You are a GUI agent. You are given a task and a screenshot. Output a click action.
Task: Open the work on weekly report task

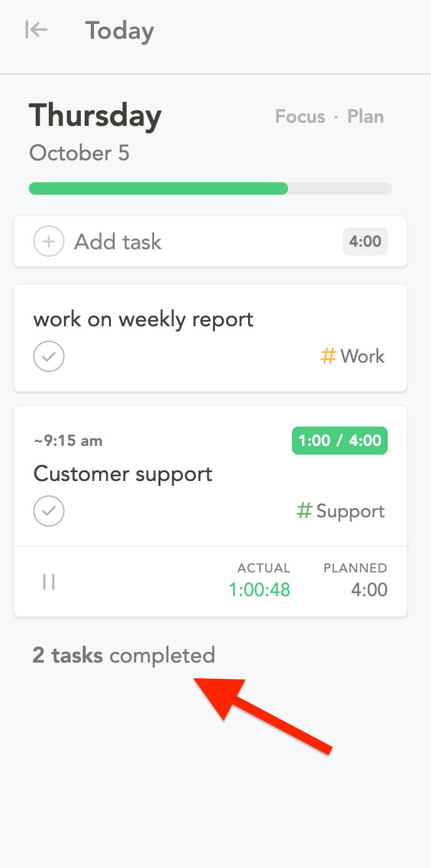143,319
